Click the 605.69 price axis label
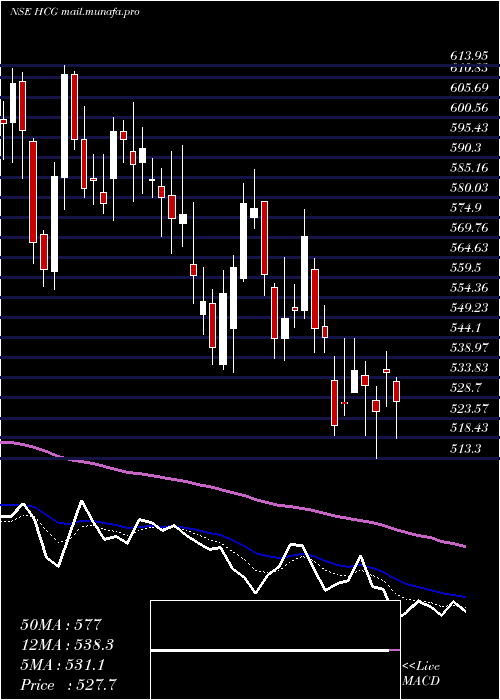Screen dimensions: 500x700 tap(468, 88)
